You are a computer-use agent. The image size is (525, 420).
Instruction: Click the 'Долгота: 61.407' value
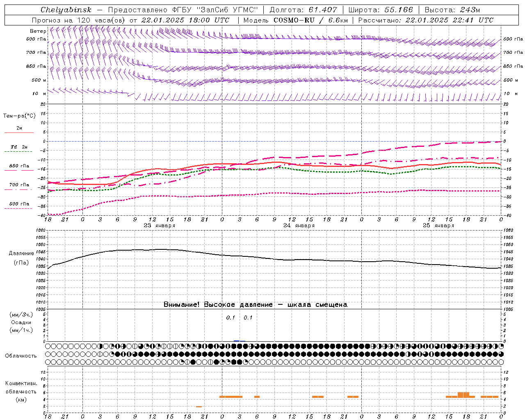(x=303, y=10)
